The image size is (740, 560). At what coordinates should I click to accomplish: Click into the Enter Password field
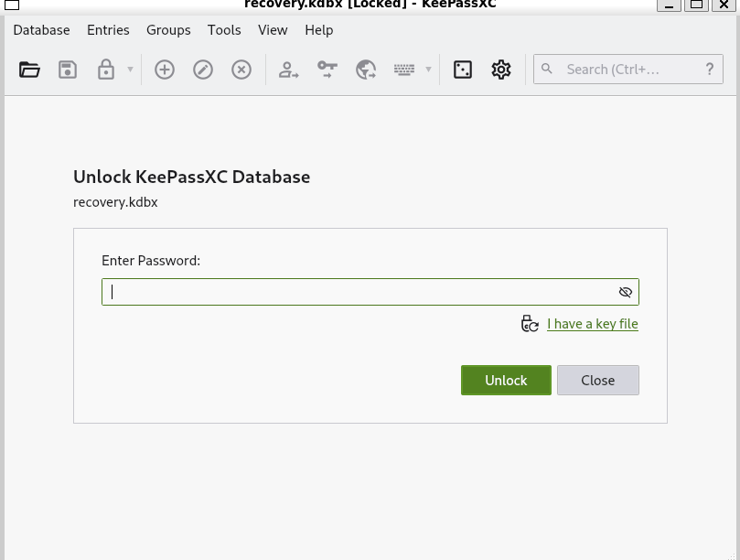point(370,292)
